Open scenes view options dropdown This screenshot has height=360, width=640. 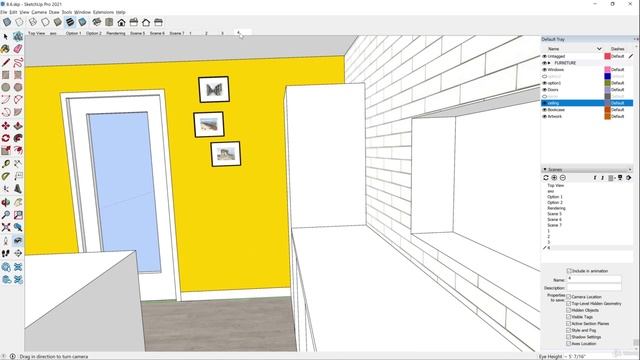[611, 178]
